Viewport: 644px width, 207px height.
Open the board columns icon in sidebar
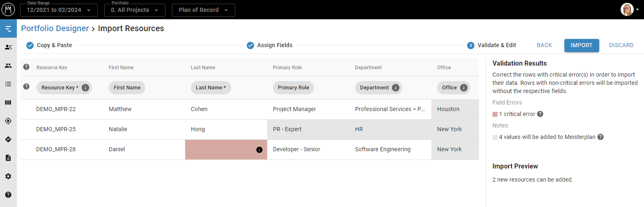(8, 102)
